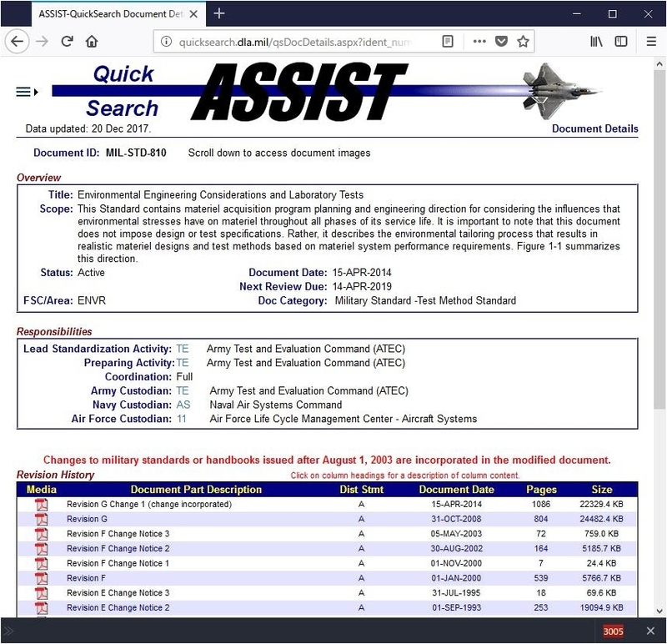
Task: Close the bottom notification bar
Action: (x=650, y=631)
